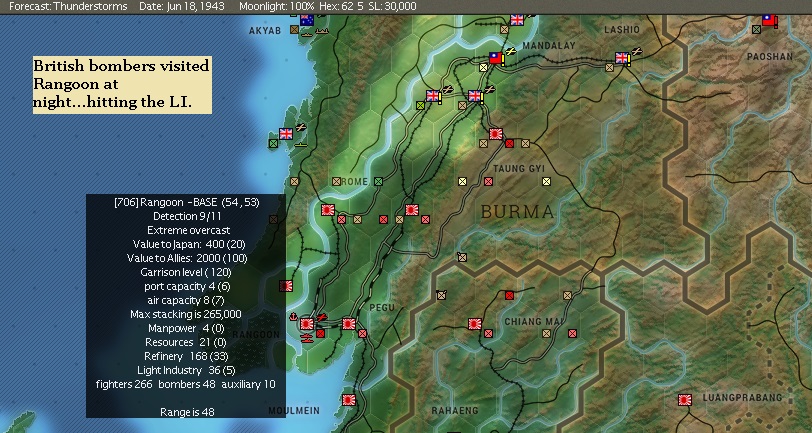Select the tan unit marker left of PROME label
Screen dimensions: 812x433
337,181
